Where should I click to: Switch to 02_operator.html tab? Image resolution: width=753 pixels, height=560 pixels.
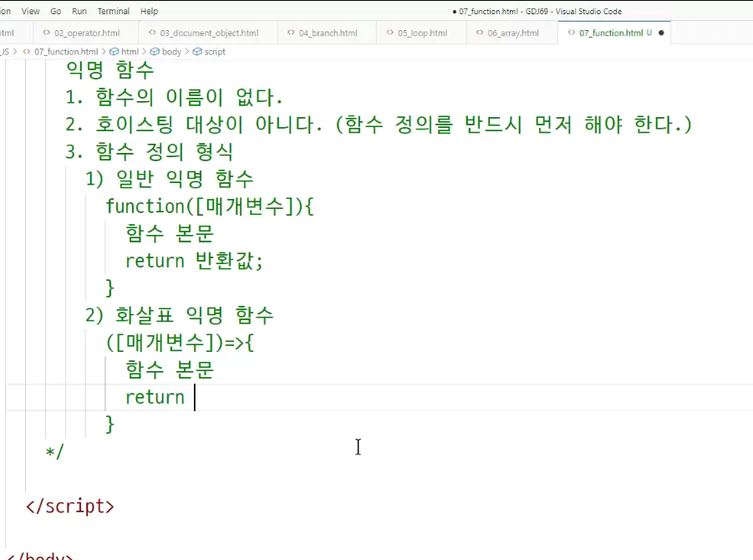coord(85,33)
